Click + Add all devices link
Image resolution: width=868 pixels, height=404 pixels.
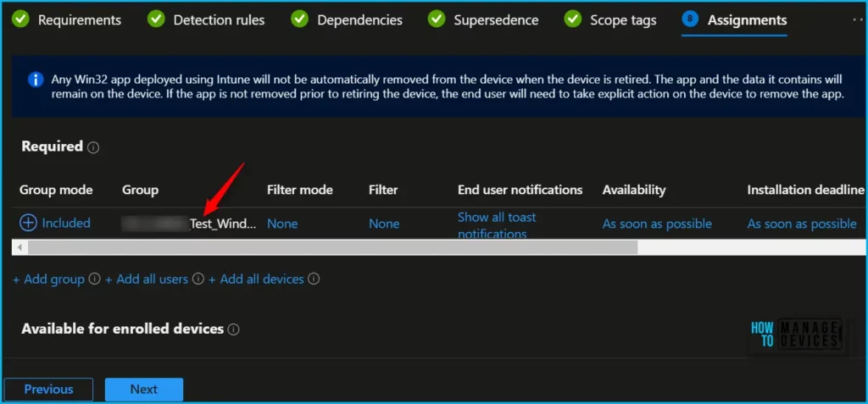[x=256, y=279]
